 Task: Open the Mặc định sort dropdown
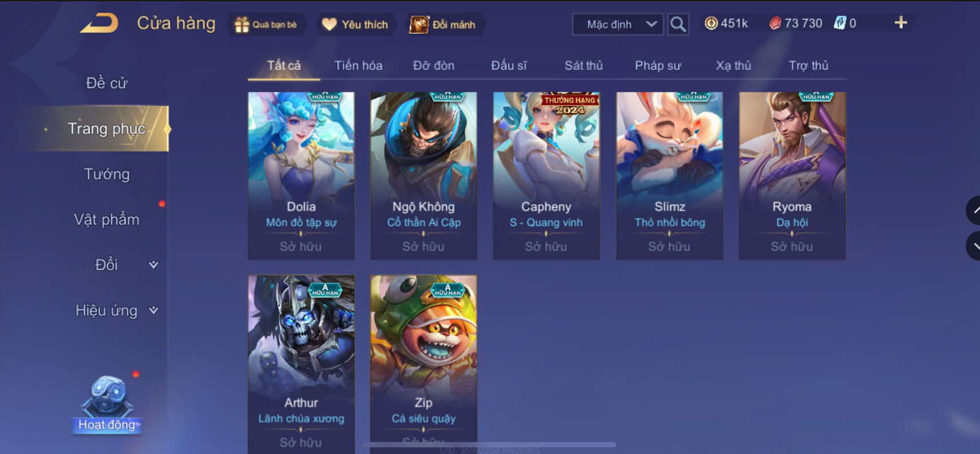pyautogui.click(x=618, y=25)
